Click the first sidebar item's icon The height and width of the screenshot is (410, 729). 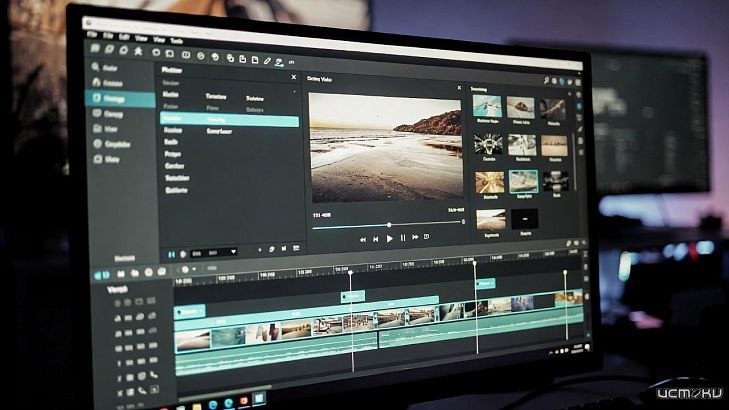tap(95, 65)
